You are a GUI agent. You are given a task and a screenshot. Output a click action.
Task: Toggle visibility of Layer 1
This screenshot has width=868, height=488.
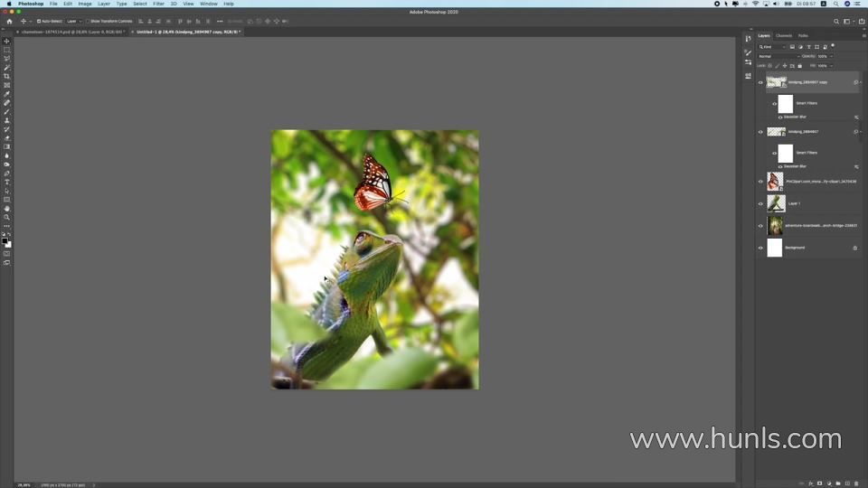(760, 203)
